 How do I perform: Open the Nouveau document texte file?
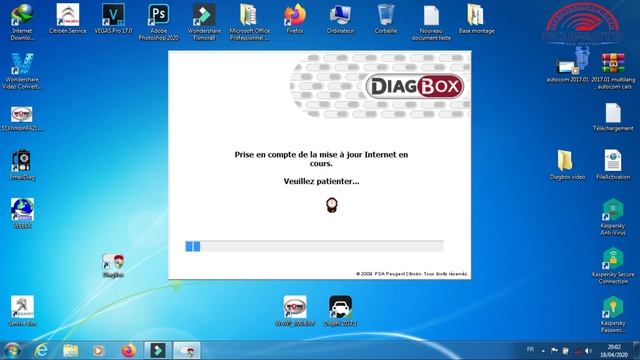click(x=431, y=22)
